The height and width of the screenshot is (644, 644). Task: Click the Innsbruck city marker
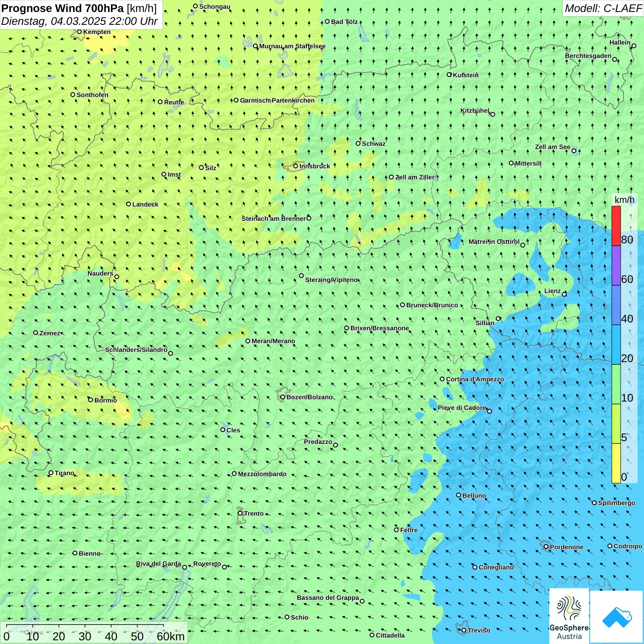pyautogui.click(x=296, y=166)
